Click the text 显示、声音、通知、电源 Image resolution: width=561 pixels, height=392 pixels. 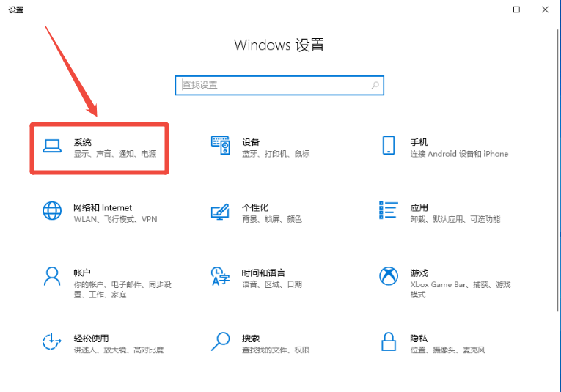[115, 154]
